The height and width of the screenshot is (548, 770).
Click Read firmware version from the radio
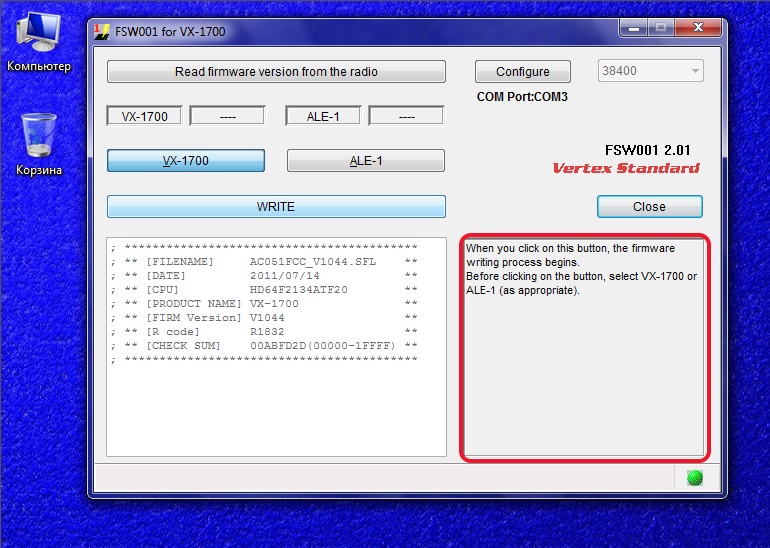276,72
